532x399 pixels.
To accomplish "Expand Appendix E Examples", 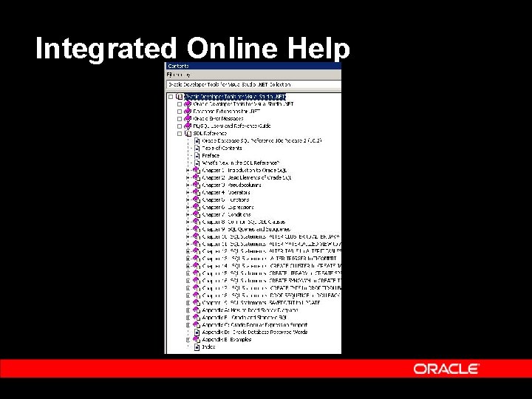I will [x=188, y=340].
